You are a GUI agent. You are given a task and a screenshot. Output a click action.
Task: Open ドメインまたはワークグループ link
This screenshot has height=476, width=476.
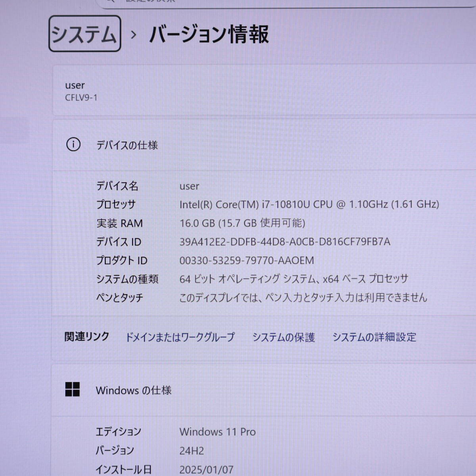(x=180, y=337)
